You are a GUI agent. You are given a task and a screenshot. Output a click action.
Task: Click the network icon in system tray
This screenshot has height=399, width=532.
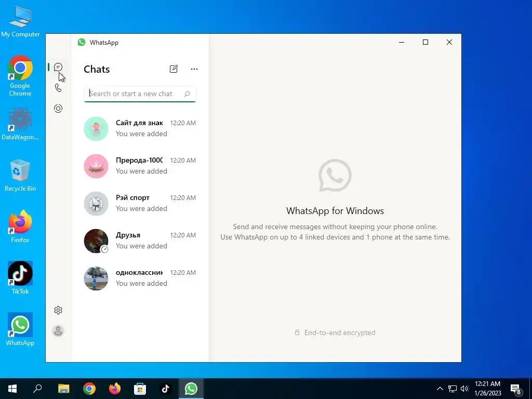[453, 389]
